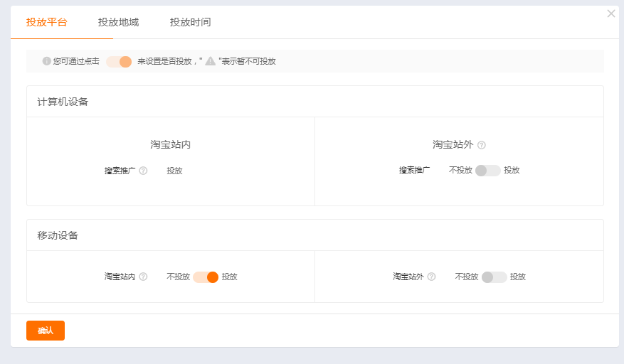Switch to the 投放平台 tab
This screenshot has width=624, height=364.
46,22
